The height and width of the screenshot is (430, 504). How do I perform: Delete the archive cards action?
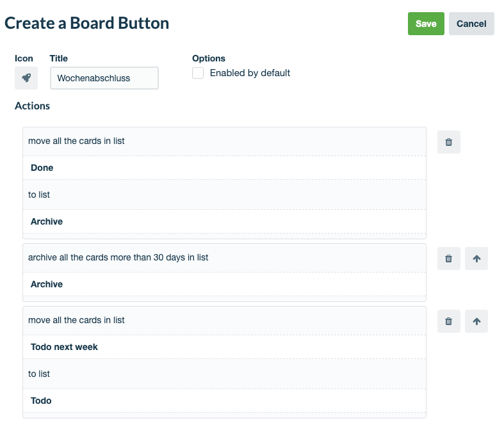point(449,259)
